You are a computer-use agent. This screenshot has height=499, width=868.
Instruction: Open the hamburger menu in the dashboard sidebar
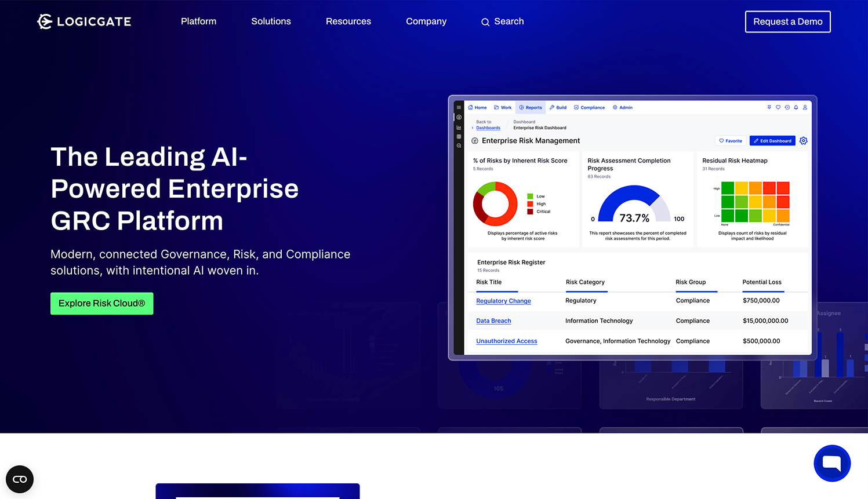(459, 107)
